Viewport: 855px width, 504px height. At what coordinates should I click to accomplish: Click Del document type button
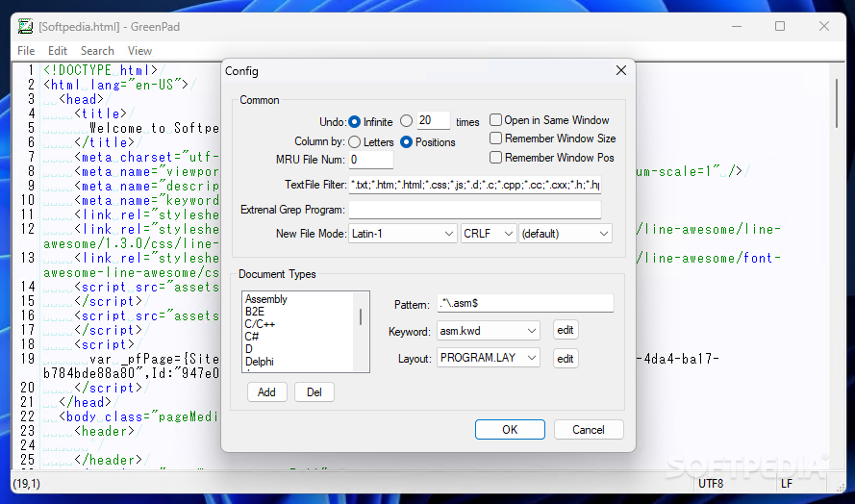[x=314, y=392]
